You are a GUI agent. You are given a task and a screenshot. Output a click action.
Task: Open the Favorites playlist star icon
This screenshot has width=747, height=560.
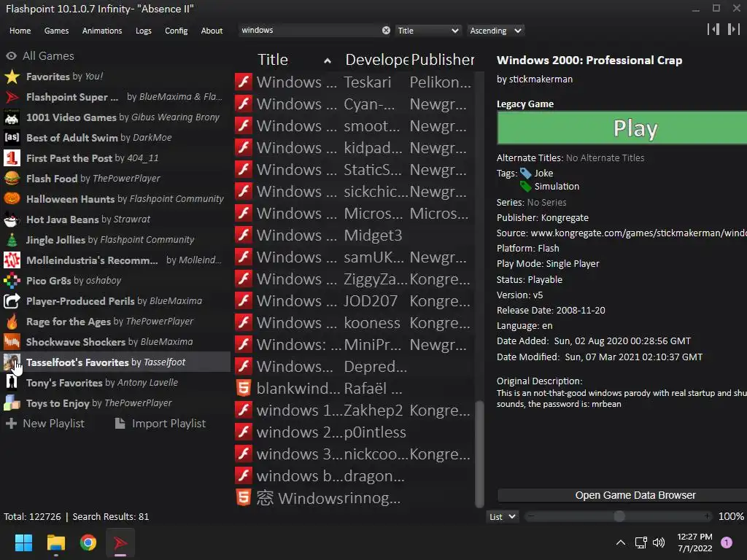12,77
